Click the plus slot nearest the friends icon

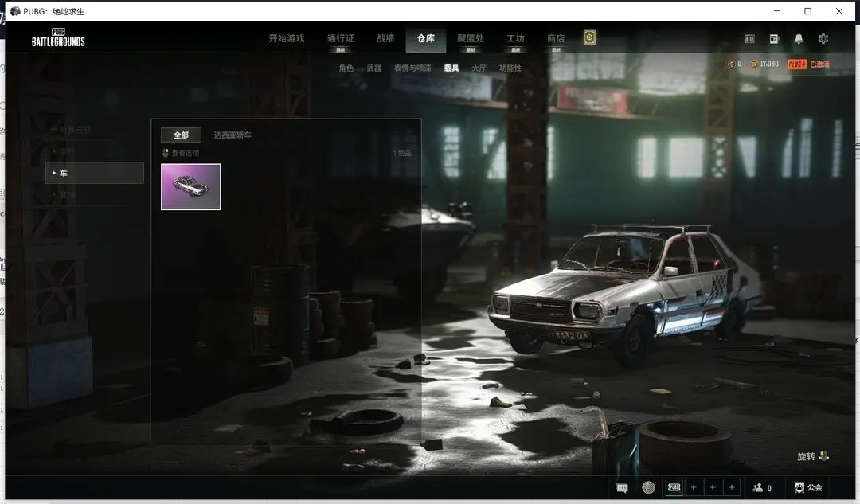[x=732, y=487]
